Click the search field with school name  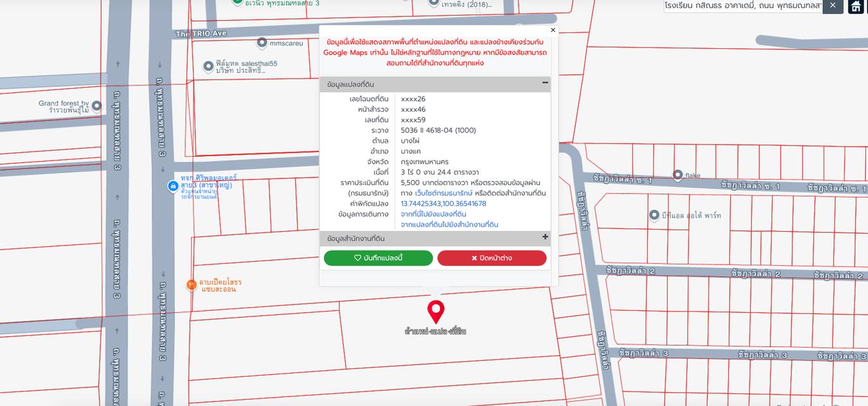click(x=743, y=6)
